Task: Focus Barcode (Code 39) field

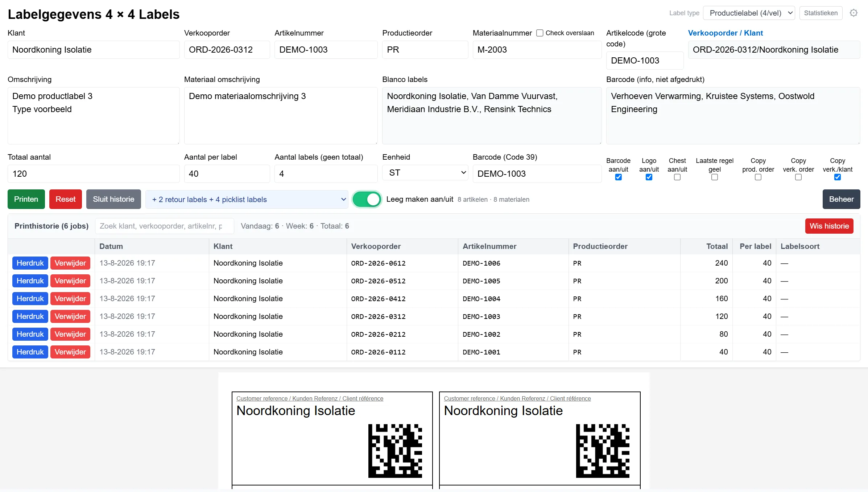Action: point(537,174)
